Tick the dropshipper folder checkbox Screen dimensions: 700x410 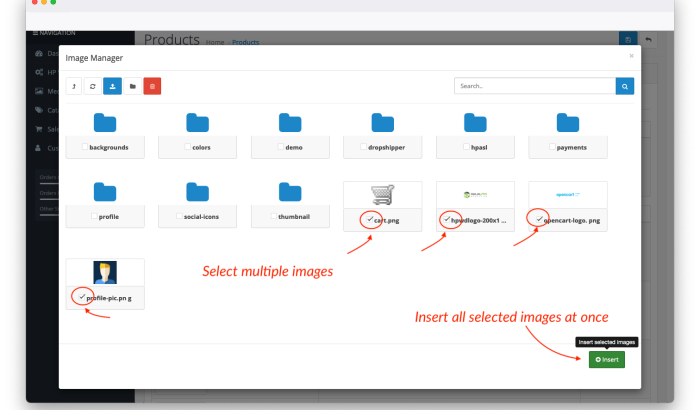363,146
